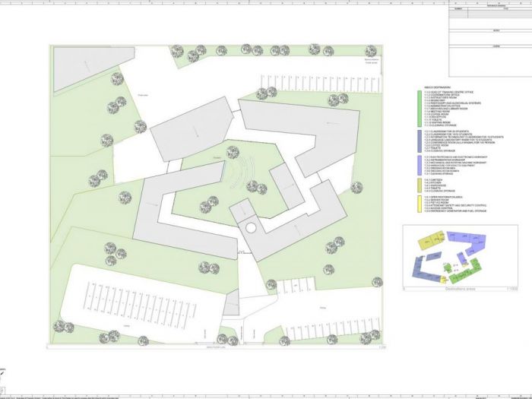Click the bright yellow legend color bar
Viewport: 532px width, 399px height.
pos(420,204)
